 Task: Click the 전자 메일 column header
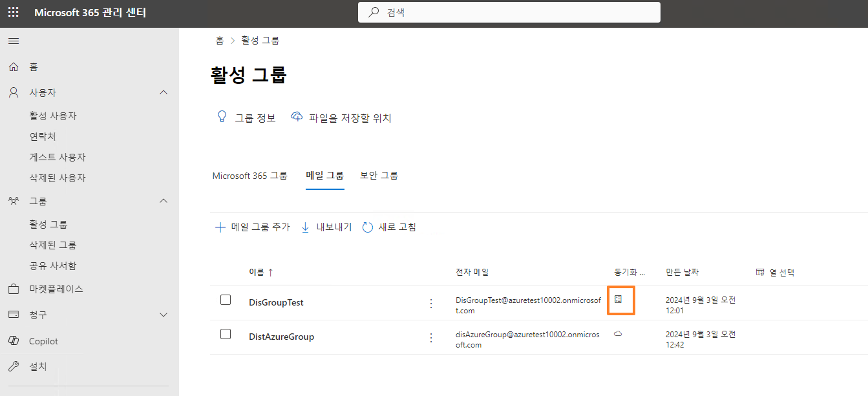click(x=472, y=273)
